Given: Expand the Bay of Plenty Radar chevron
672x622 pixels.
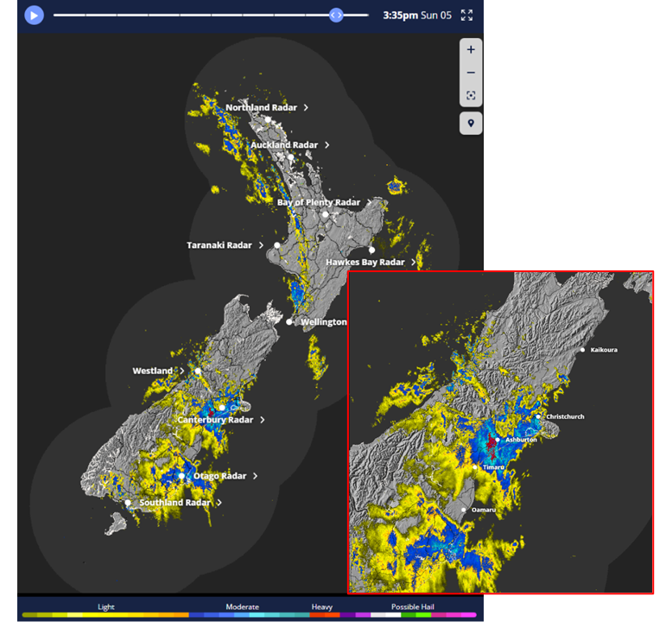Looking at the screenshot, I should (x=369, y=202).
